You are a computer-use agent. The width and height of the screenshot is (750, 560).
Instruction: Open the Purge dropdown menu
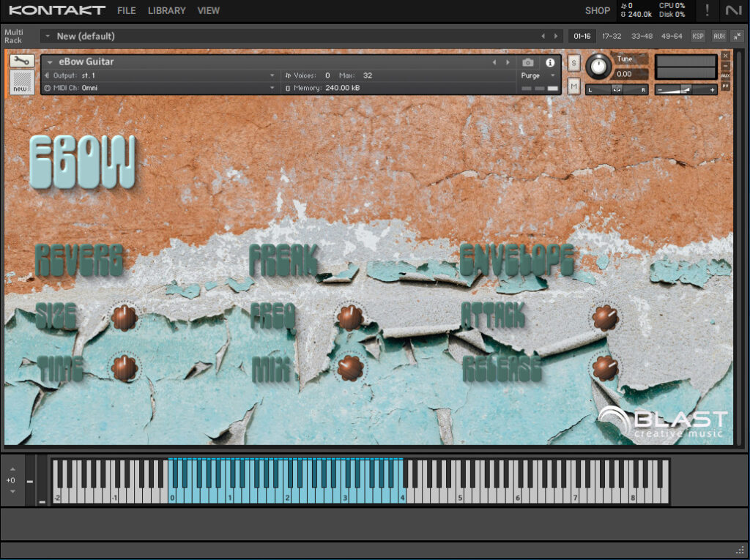[x=538, y=75]
